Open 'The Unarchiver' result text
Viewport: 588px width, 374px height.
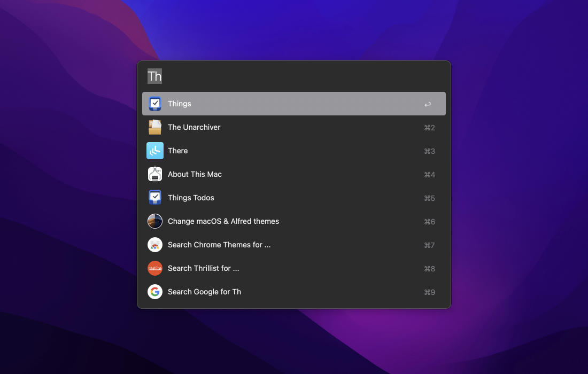tap(194, 127)
